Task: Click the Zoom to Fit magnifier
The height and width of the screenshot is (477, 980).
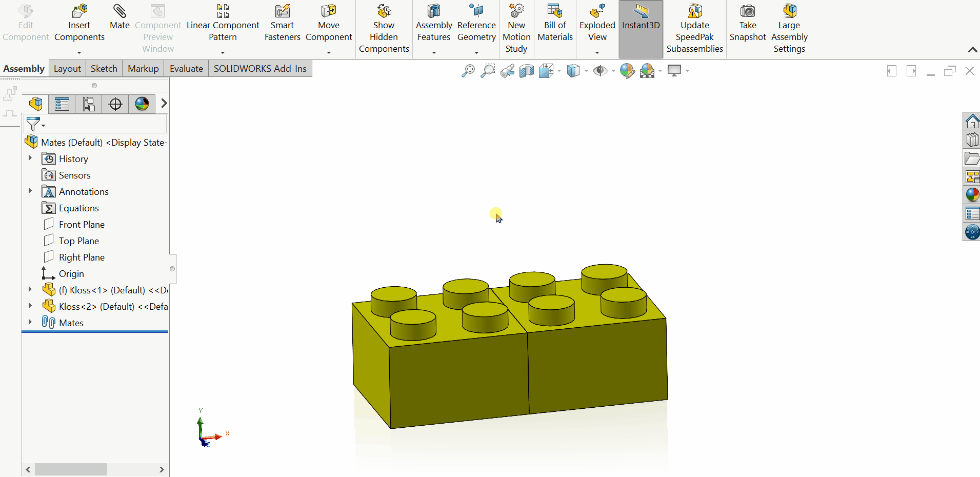Action: (468, 71)
